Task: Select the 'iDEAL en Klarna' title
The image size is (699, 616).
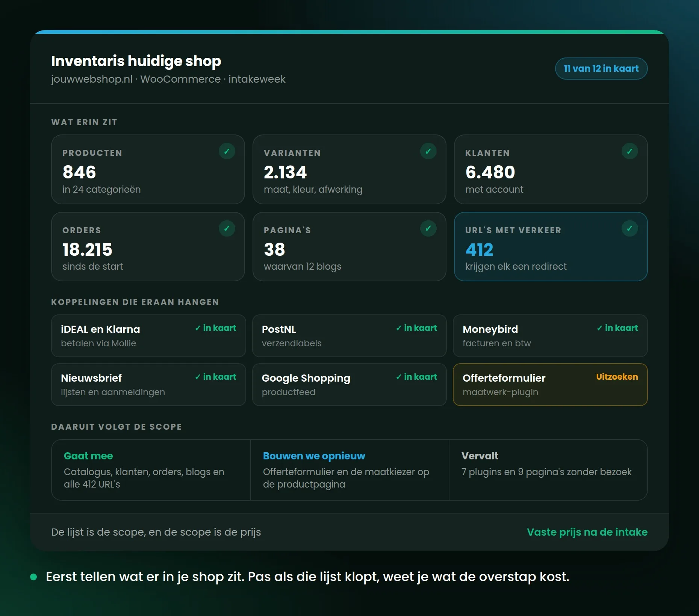Action: pos(100,329)
